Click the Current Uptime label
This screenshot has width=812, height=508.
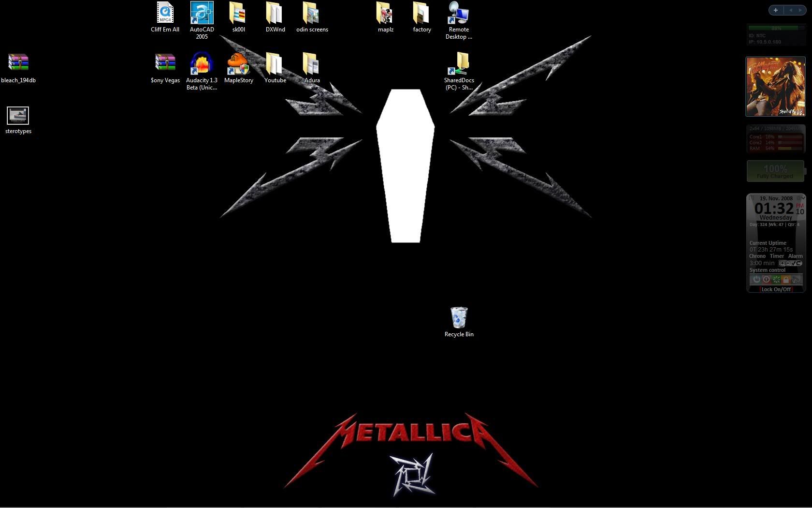[768, 243]
